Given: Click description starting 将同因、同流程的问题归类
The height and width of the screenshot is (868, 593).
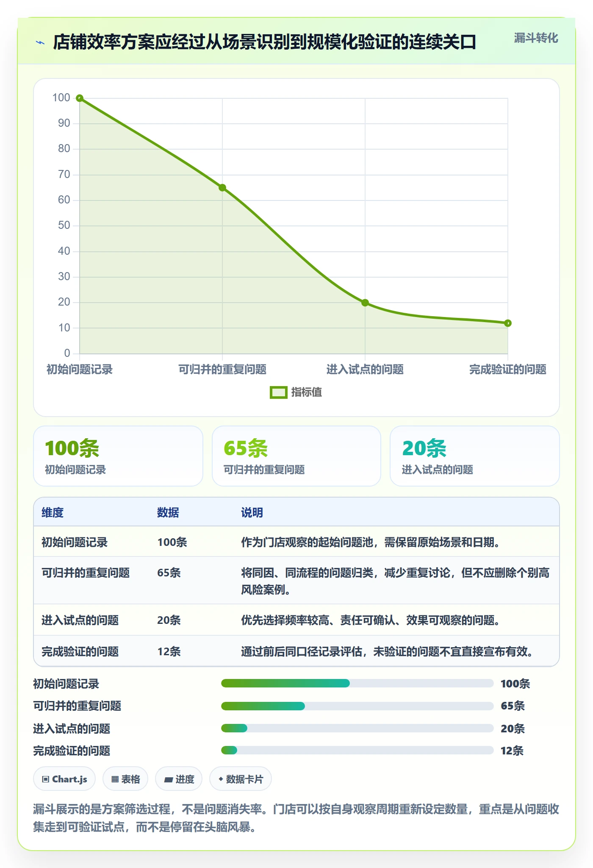Looking at the screenshot, I should 395,581.
